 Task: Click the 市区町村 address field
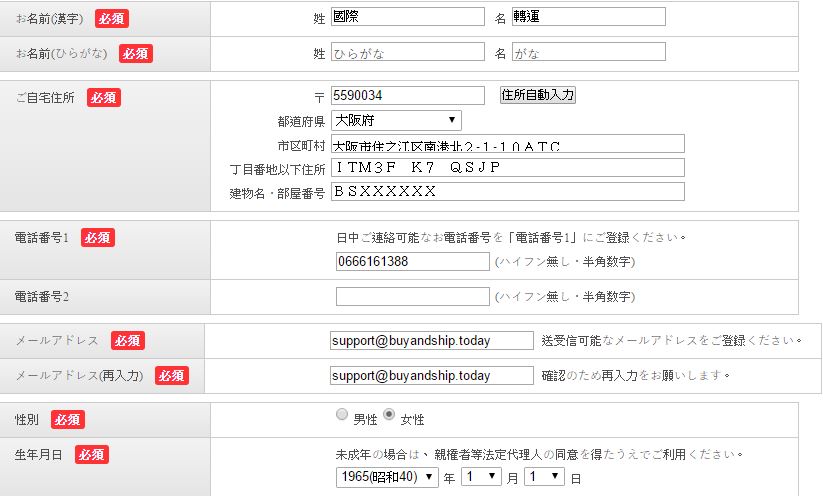[x=507, y=144]
